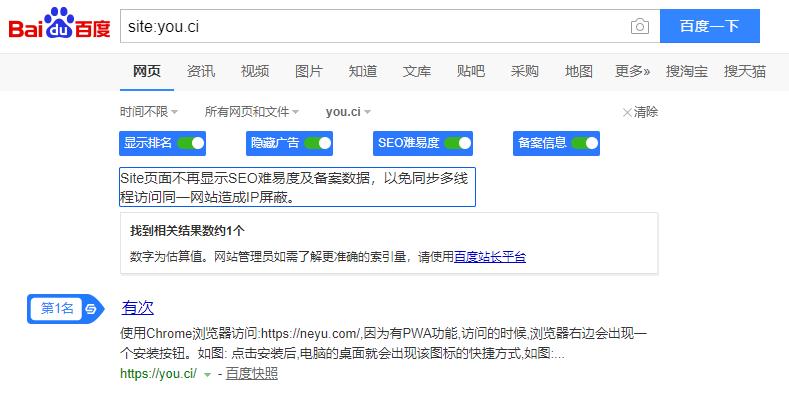Viewport: 789px width, 400px height.
Task: Click the rank badge icon next to 第1名
Action: [x=91, y=308]
